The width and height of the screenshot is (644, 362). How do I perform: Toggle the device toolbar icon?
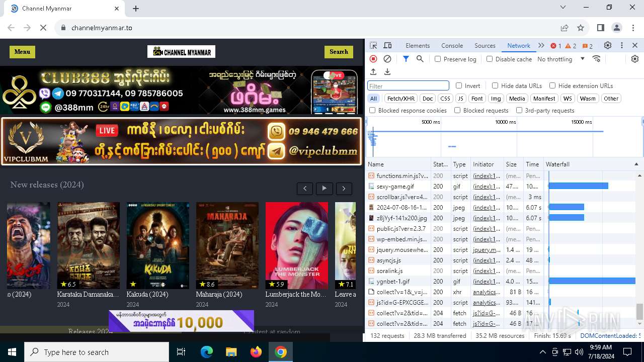(387, 45)
